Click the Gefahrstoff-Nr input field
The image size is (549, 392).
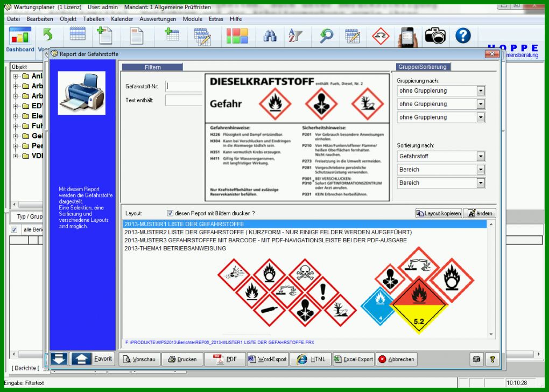[x=184, y=86]
